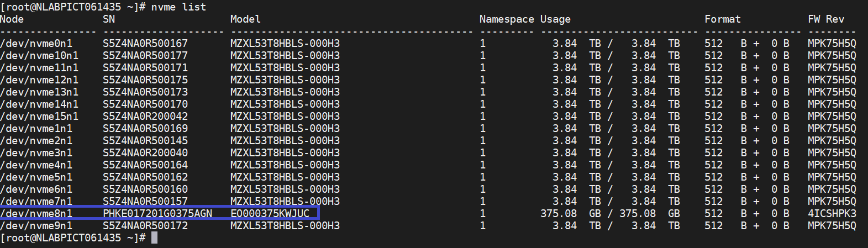Click the /dev/nvme8n1 device node

point(36,214)
